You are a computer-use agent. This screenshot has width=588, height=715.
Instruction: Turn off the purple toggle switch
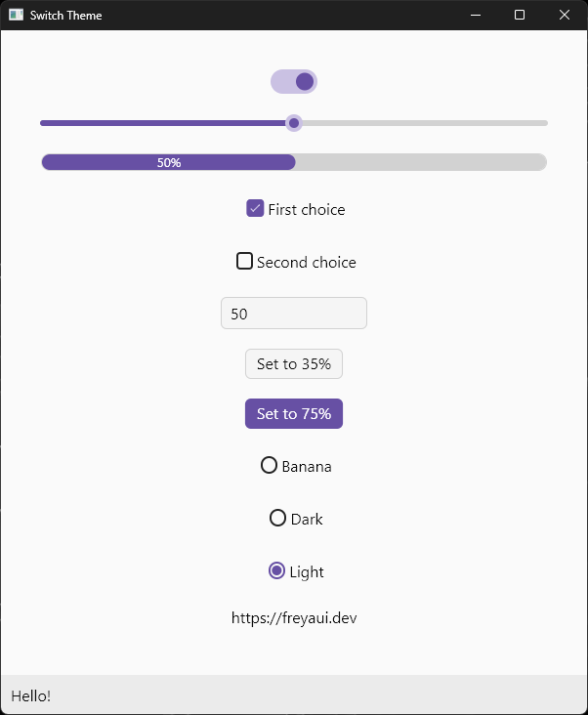[294, 82]
